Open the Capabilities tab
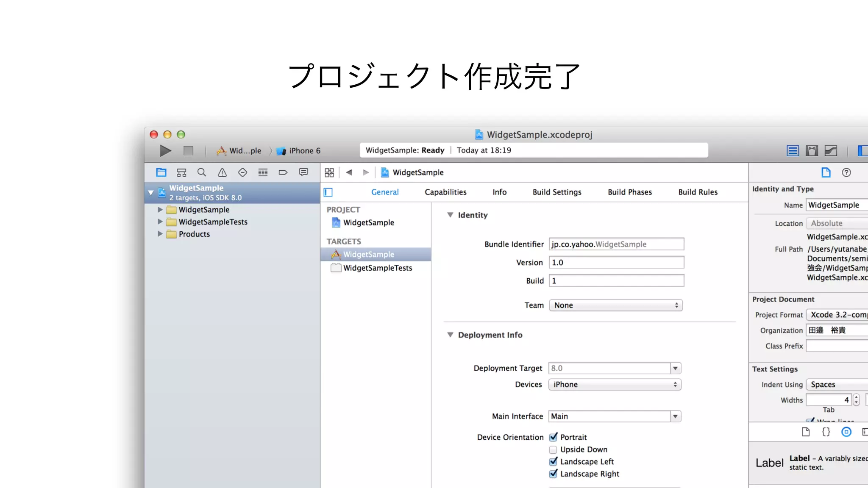The width and height of the screenshot is (868, 488). [x=445, y=192]
